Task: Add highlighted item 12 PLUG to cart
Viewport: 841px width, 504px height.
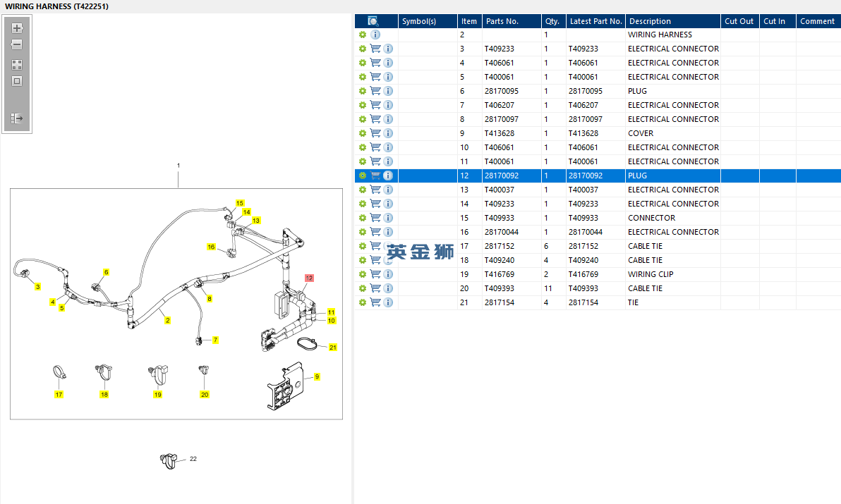Action: (x=375, y=175)
